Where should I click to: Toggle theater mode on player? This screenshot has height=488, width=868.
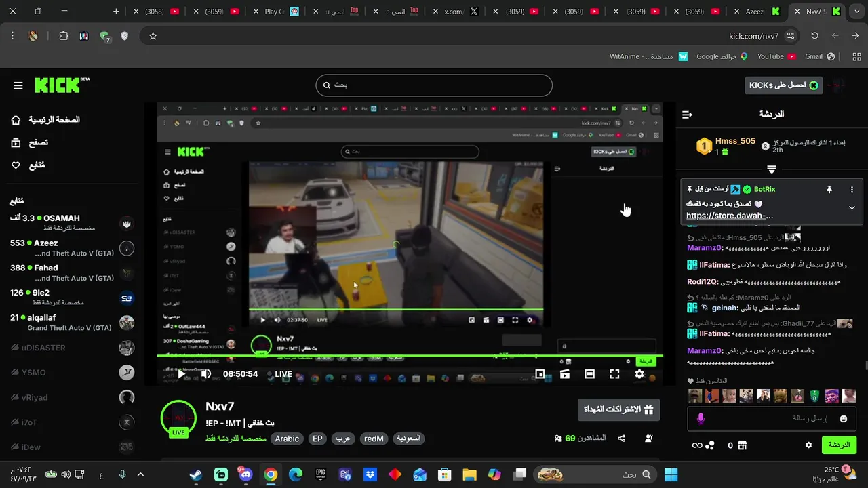(589, 374)
